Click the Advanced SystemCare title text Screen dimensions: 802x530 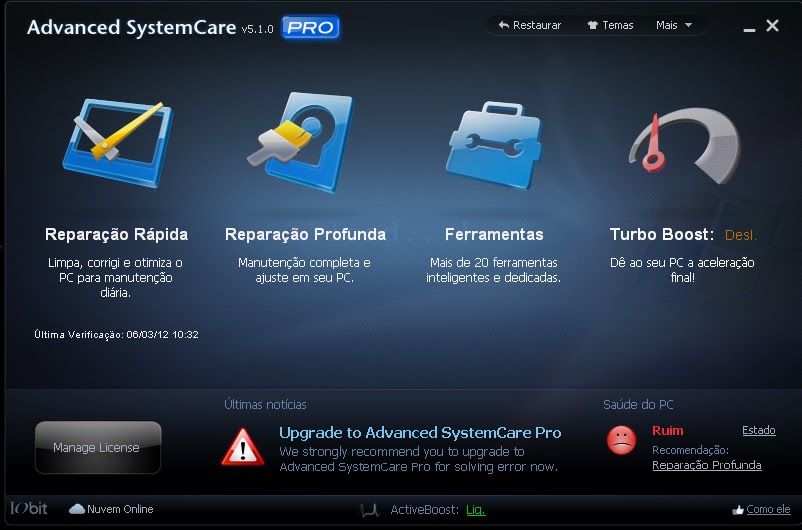tap(131, 27)
